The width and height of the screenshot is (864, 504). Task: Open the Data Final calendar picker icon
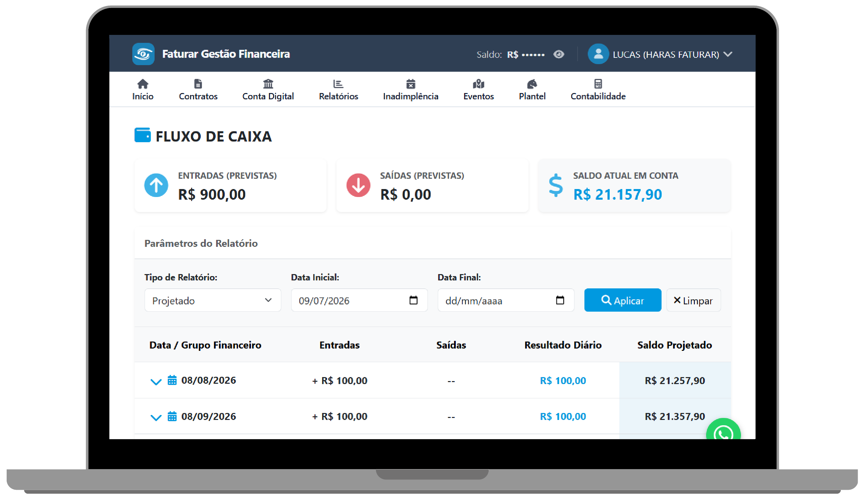point(559,300)
